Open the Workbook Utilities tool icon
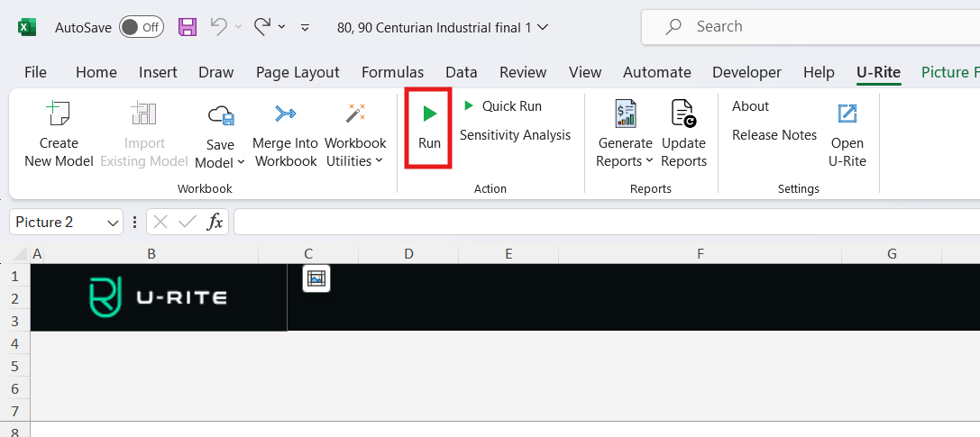The height and width of the screenshot is (437, 980). tap(355, 114)
